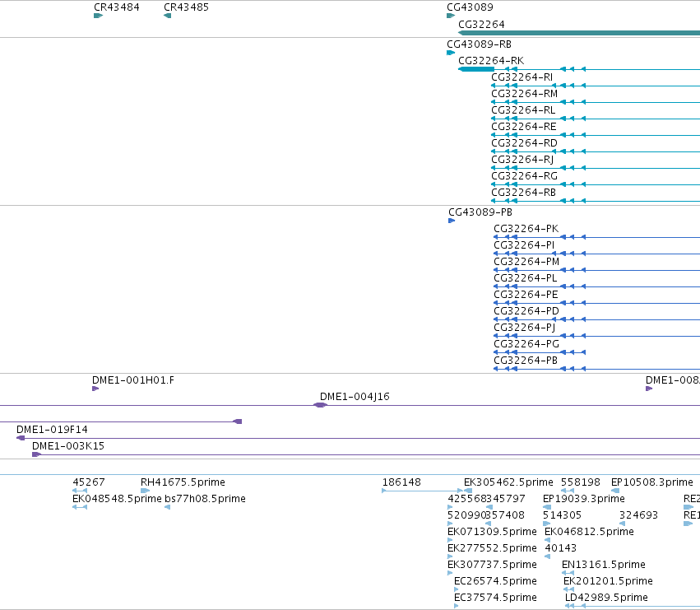
Task: Click the CG43089 gene label
Action: click(470, 7)
